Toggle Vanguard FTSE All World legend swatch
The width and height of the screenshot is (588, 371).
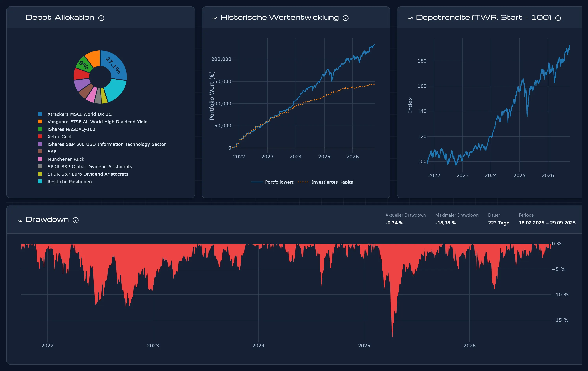[40, 122]
